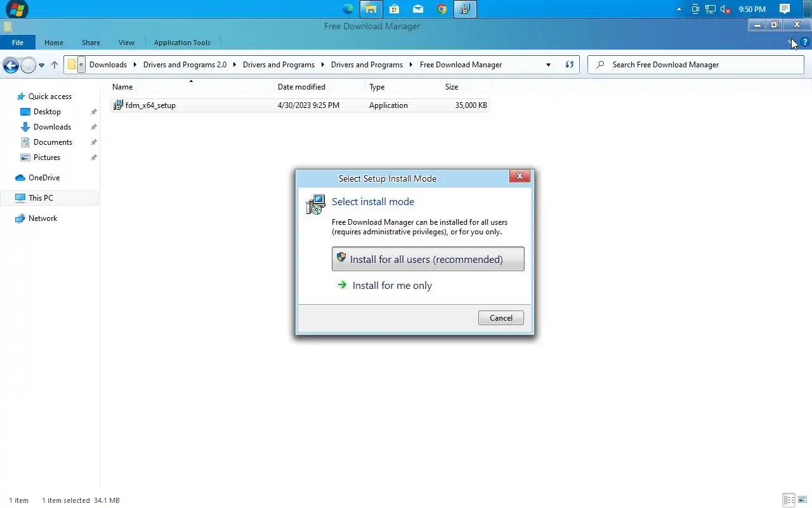Open the Windows Start button
The height and width of the screenshot is (508, 812).
(x=17, y=9)
